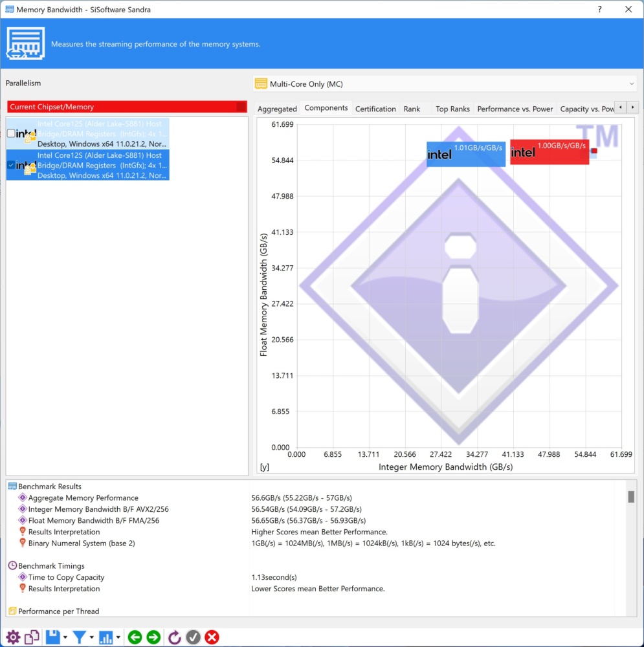
Task: Click the Benchmark Results group icon
Action: click(12, 487)
